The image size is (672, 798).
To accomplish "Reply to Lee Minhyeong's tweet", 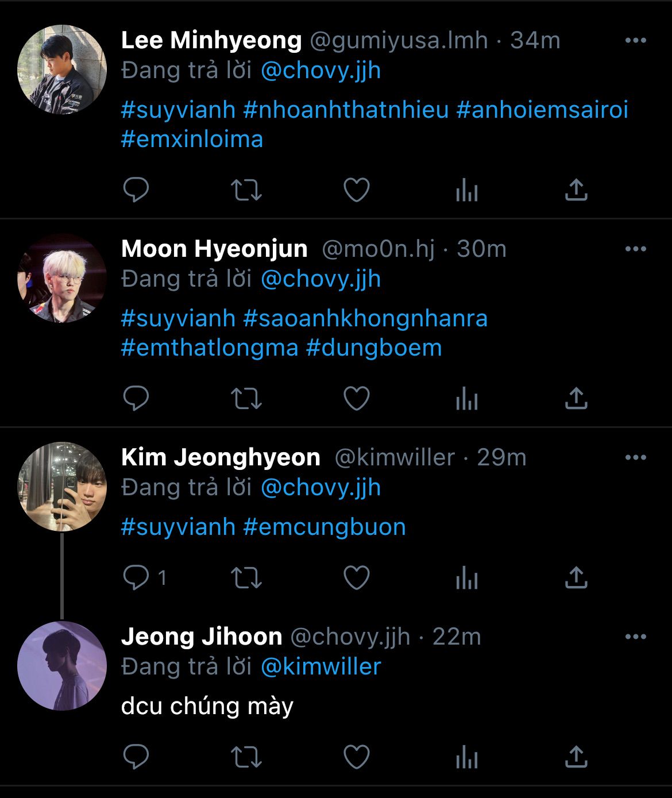I will pyautogui.click(x=136, y=190).
